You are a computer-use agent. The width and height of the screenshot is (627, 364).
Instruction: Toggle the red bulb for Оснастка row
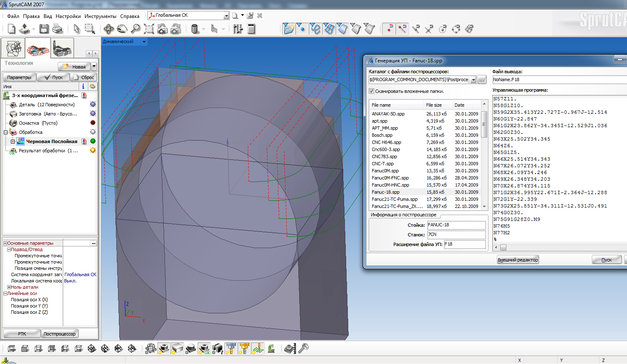click(x=93, y=123)
